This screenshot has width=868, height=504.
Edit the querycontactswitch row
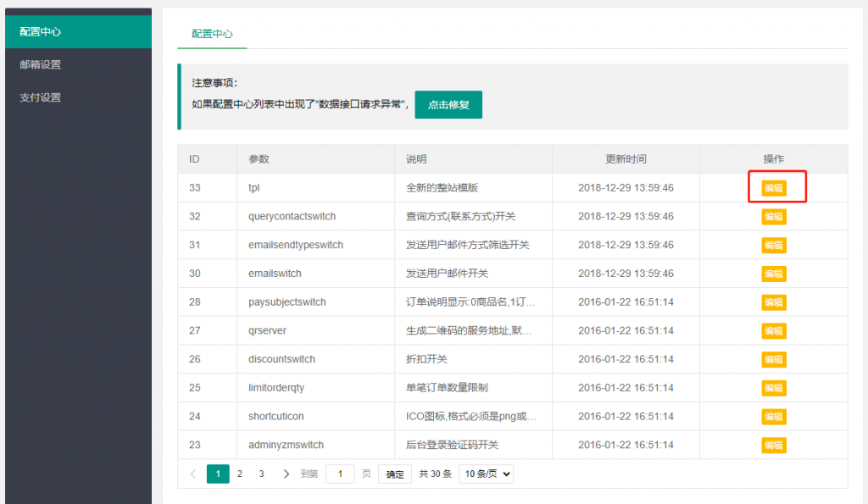coord(773,217)
